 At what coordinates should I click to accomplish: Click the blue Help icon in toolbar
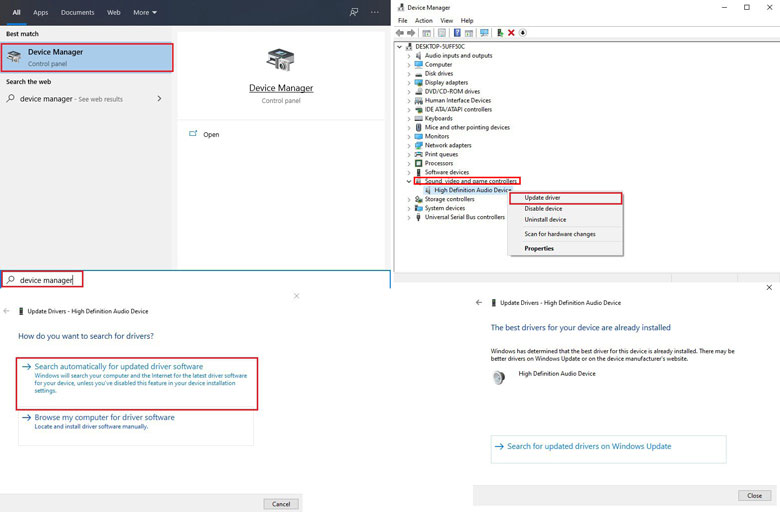457,33
